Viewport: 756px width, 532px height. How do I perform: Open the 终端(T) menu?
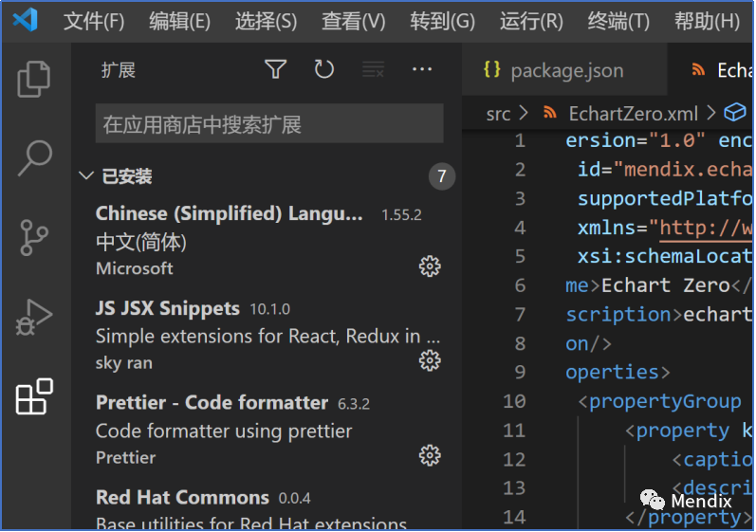pos(618,21)
